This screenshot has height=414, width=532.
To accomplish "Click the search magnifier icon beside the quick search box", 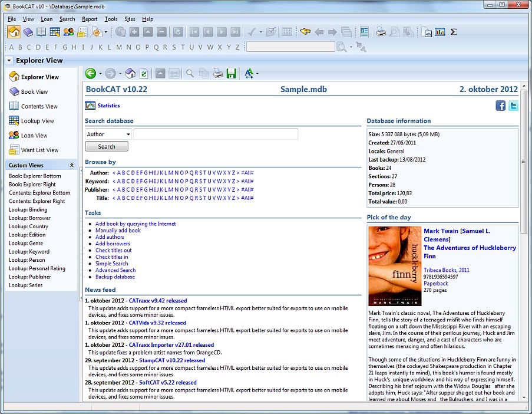I will pyautogui.click(x=341, y=47).
